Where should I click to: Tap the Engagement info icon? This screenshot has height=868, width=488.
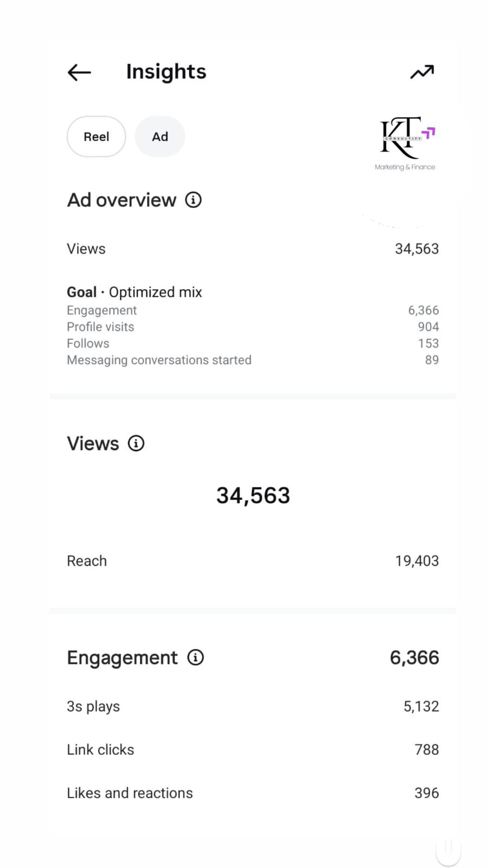point(196,658)
